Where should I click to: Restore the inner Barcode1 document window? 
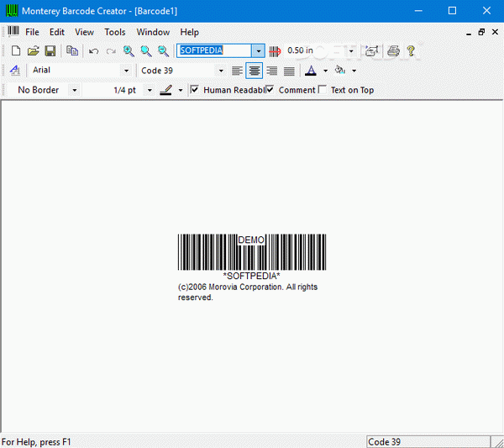[481, 32]
